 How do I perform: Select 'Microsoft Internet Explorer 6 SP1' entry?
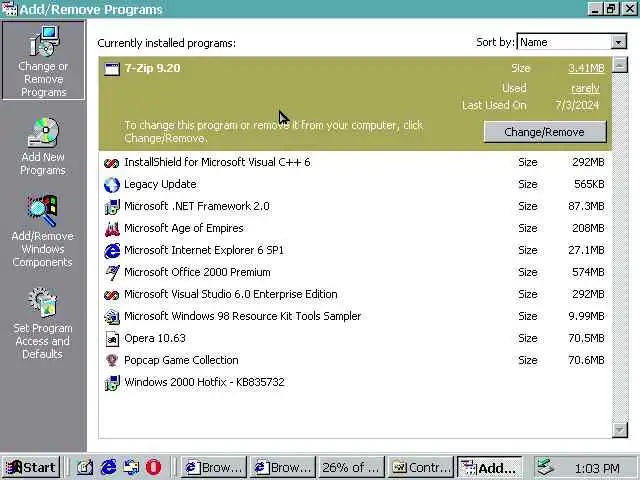[354, 251]
